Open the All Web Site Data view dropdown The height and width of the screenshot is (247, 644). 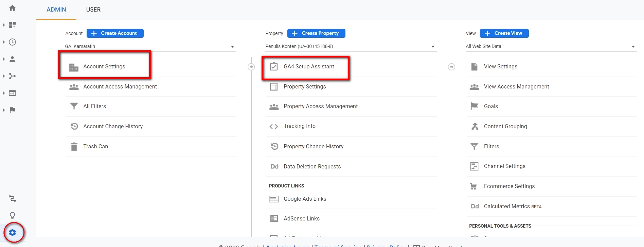click(x=551, y=46)
